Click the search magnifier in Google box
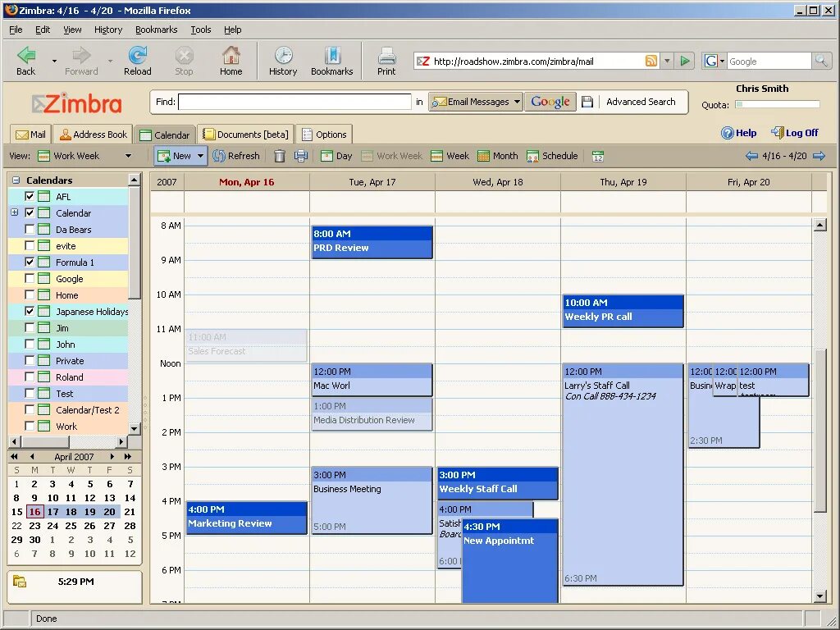Viewport: 840px width, 630px height. click(820, 61)
